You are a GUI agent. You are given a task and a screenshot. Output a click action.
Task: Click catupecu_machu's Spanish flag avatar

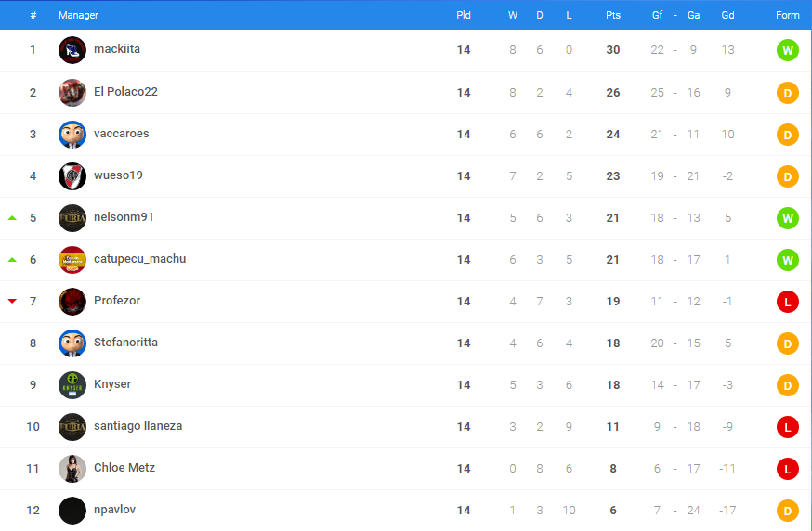click(x=72, y=260)
